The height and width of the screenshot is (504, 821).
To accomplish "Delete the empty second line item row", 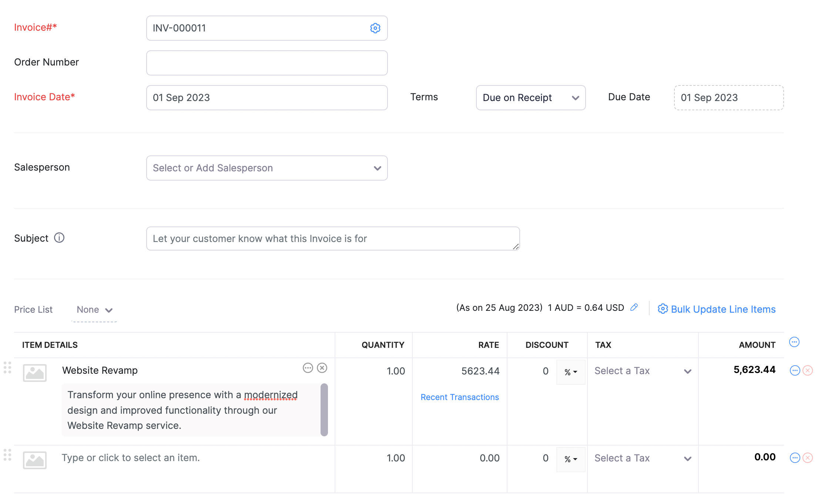I will [x=808, y=458].
